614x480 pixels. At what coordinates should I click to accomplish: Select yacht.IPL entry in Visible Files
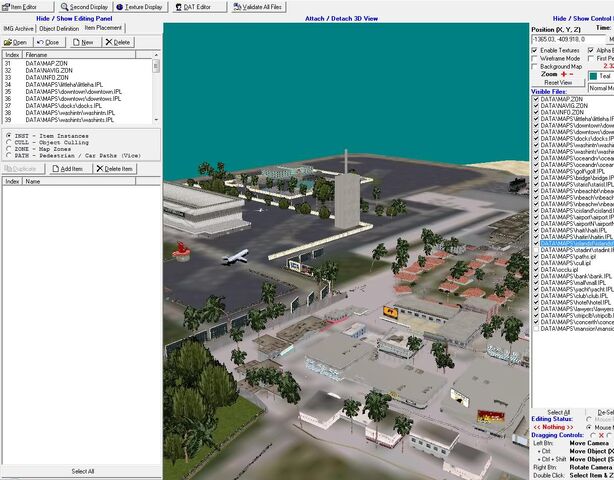(x=576, y=289)
